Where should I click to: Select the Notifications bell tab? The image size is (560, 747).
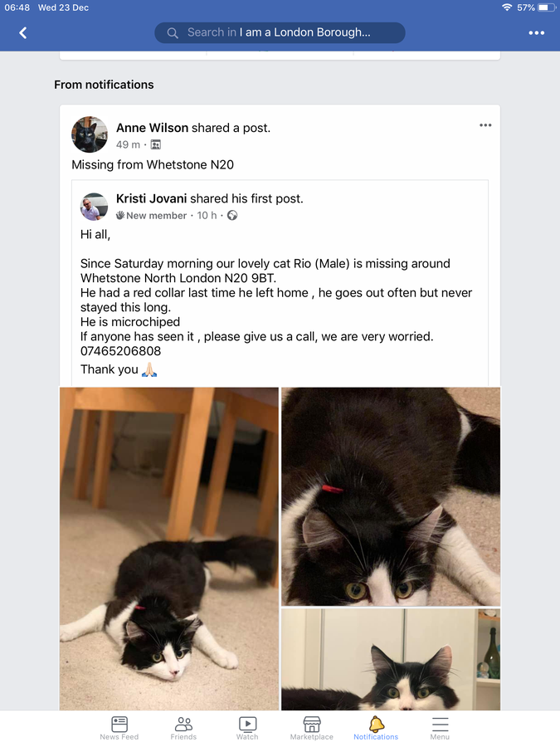tap(376, 728)
